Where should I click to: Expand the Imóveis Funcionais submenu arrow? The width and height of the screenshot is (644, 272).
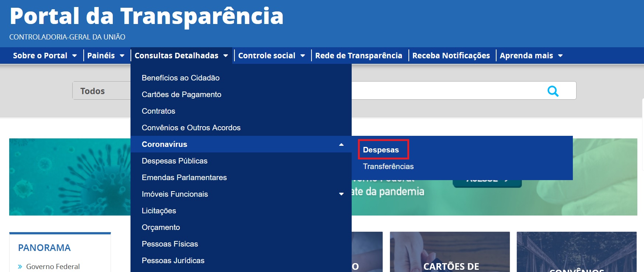pos(341,194)
